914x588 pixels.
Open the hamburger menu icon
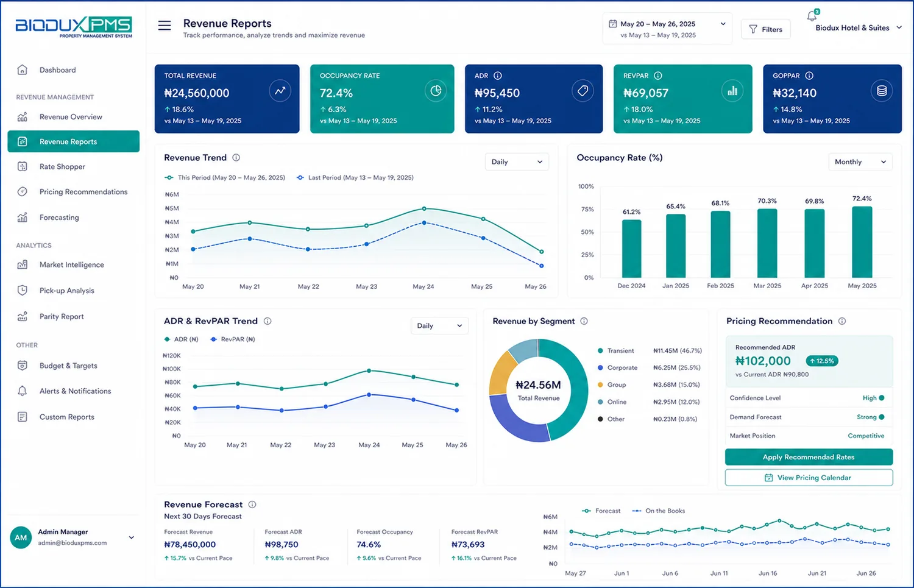(165, 26)
